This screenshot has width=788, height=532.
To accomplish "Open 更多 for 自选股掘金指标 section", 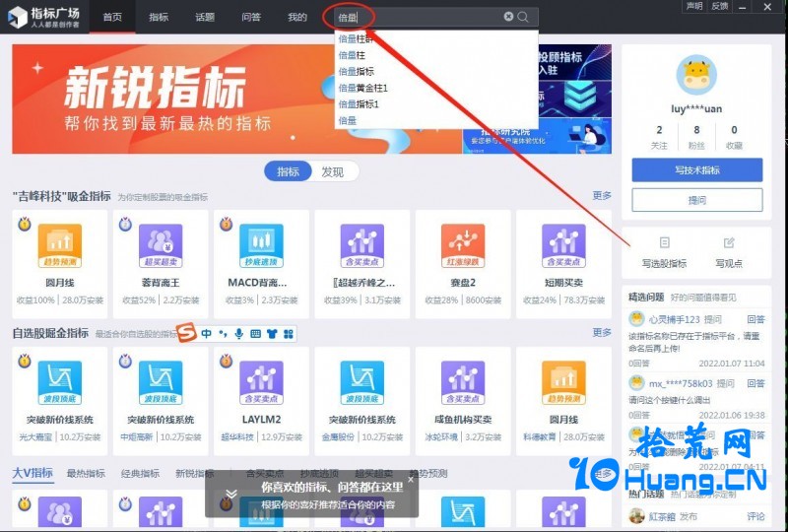I will tap(602, 332).
